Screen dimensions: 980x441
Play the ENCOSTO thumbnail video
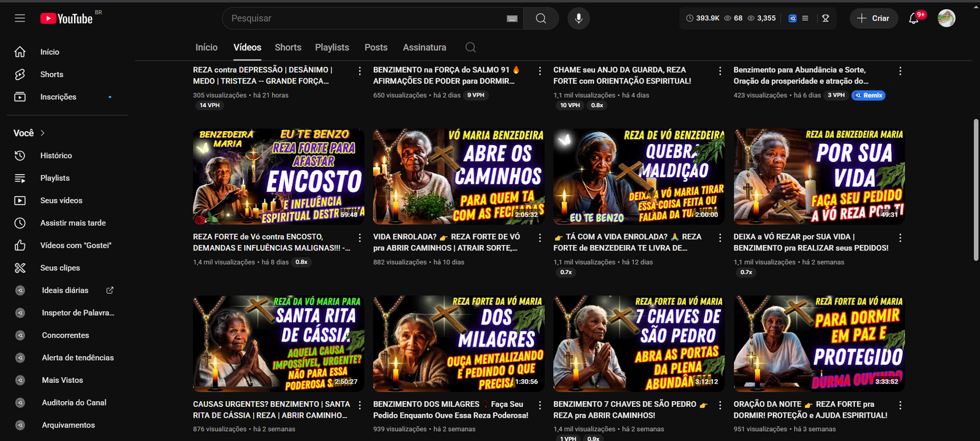pyautogui.click(x=279, y=176)
